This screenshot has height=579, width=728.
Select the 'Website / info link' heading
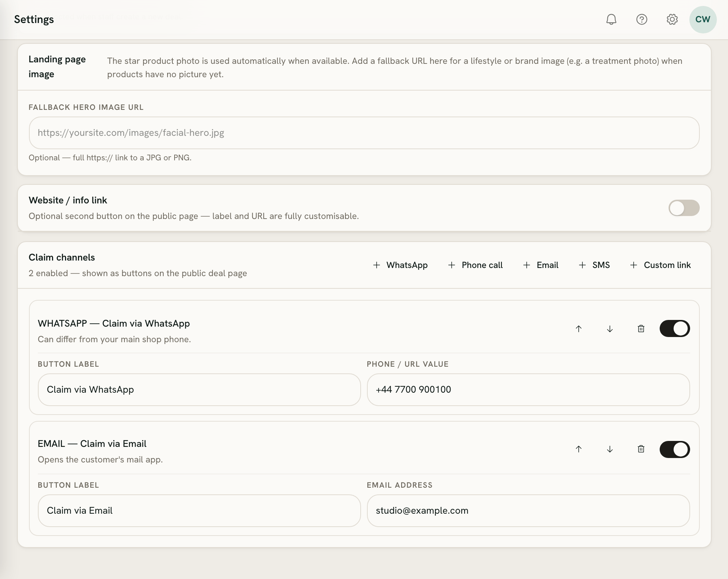pos(68,200)
